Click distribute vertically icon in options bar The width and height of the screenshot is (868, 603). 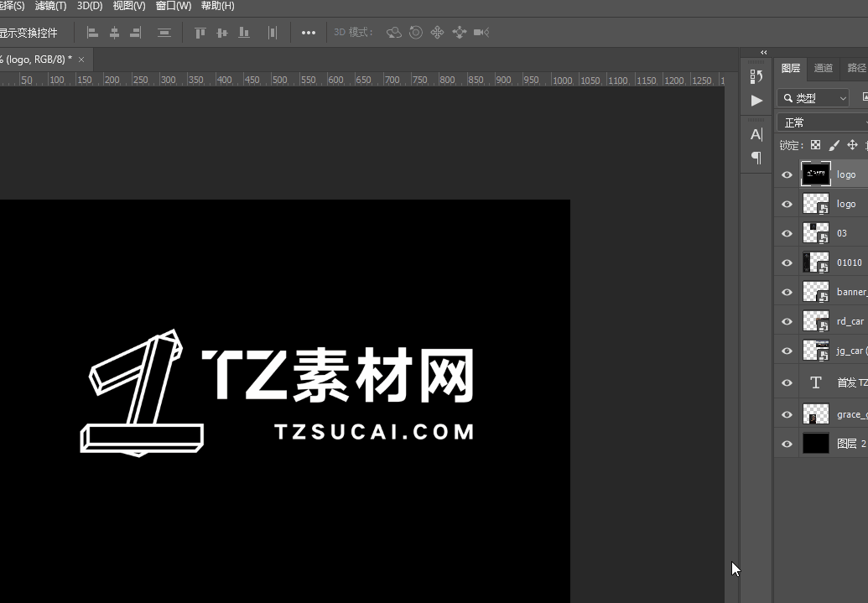[x=164, y=33]
